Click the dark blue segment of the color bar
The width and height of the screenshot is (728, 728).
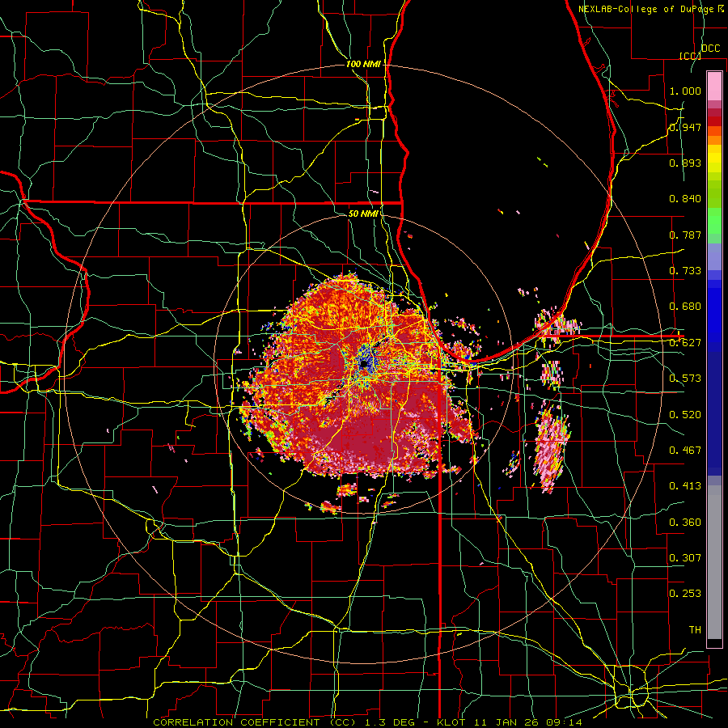[714, 413]
